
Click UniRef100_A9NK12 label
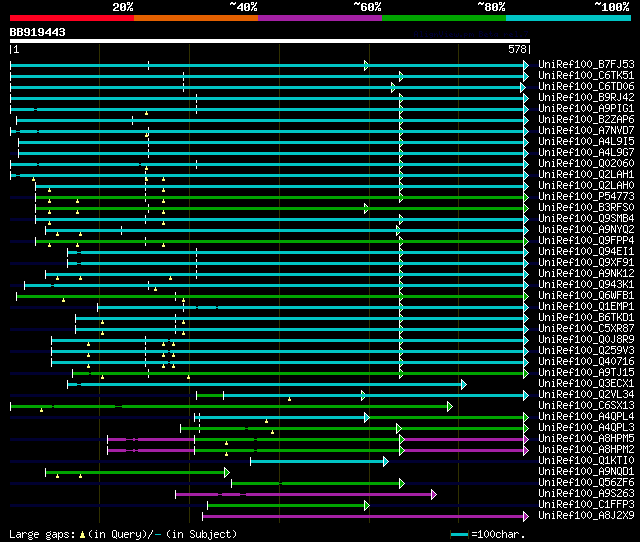[586, 274]
